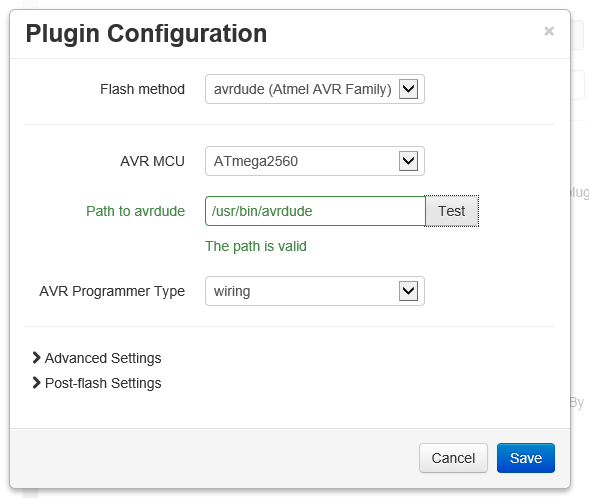Test the avrdude path
The image size is (589, 498).
coord(452,211)
